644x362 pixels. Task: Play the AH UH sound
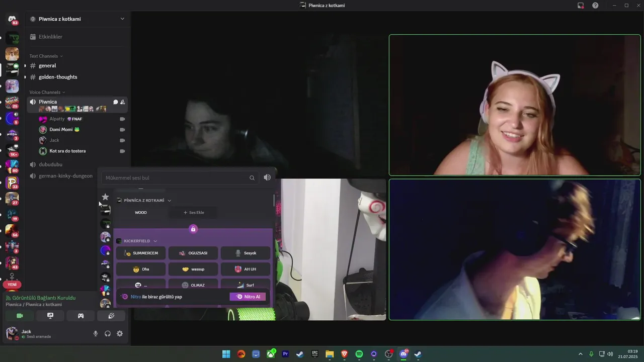point(246,269)
